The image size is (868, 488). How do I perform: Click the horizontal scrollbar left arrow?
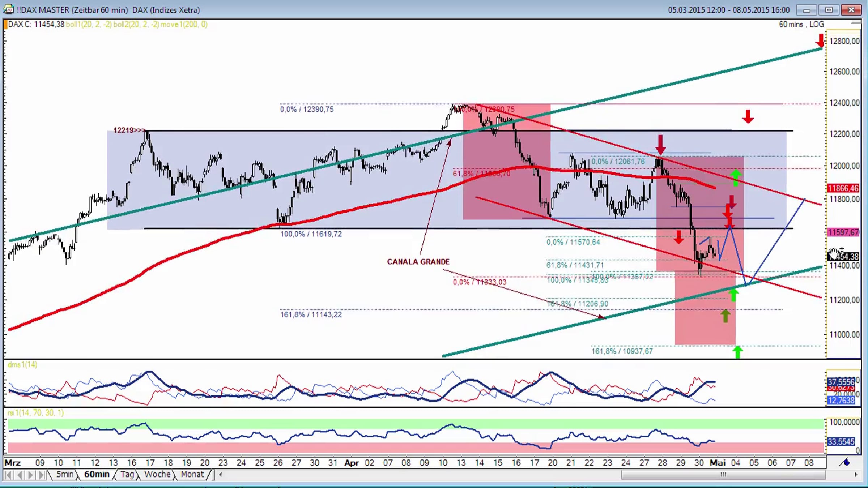[220, 475]
